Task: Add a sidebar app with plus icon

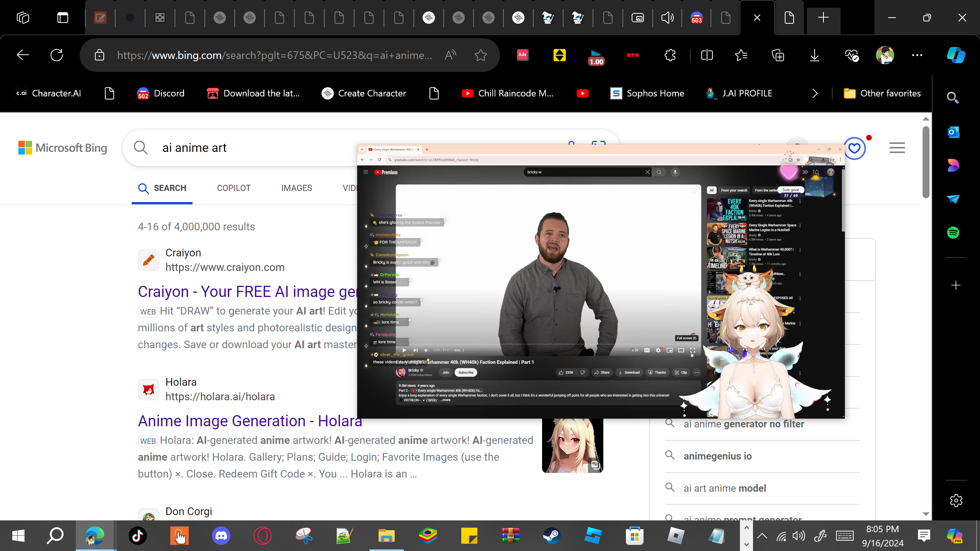Action: coord(956,285)
